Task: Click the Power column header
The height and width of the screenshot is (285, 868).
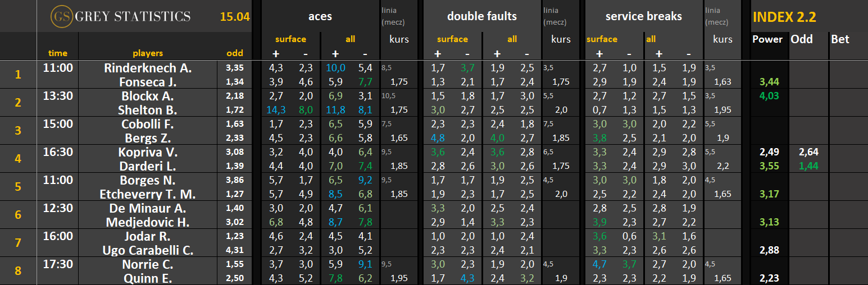Action: pos(767,39)
